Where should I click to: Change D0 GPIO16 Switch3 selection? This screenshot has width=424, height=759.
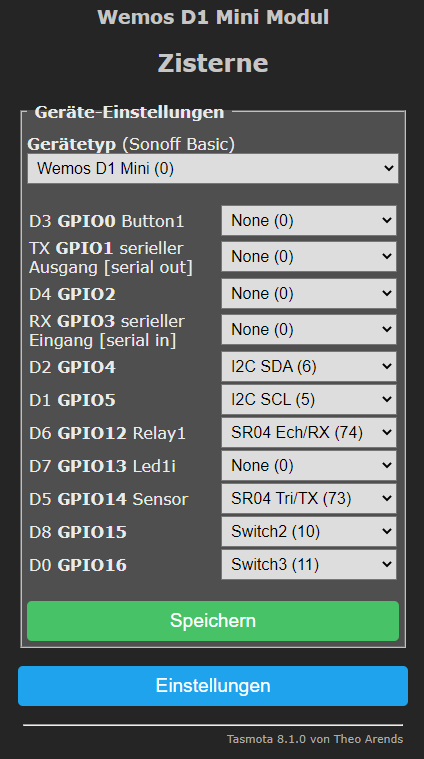(x=309, y=564)
